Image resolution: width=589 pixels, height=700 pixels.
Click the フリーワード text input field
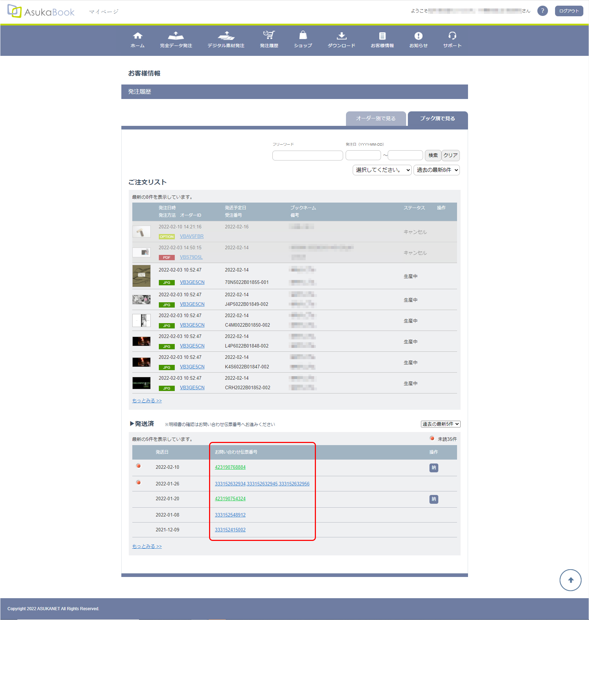click(307, 156)
